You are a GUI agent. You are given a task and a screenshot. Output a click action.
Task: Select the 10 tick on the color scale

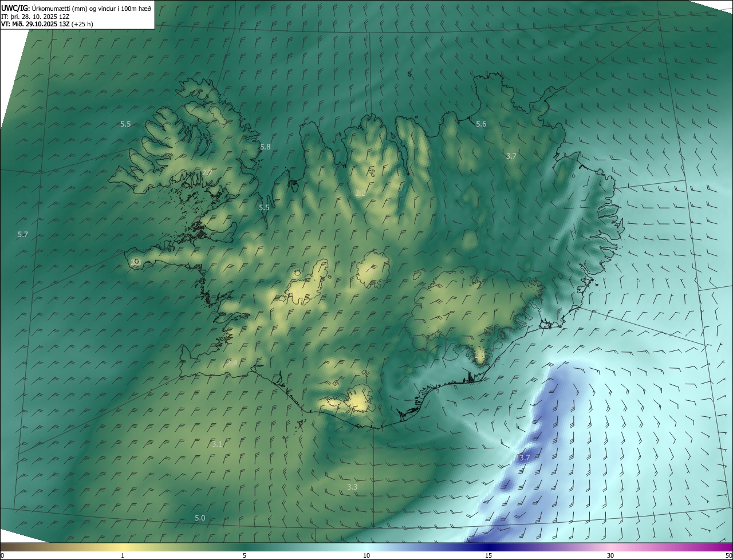[x=366, y=555]
